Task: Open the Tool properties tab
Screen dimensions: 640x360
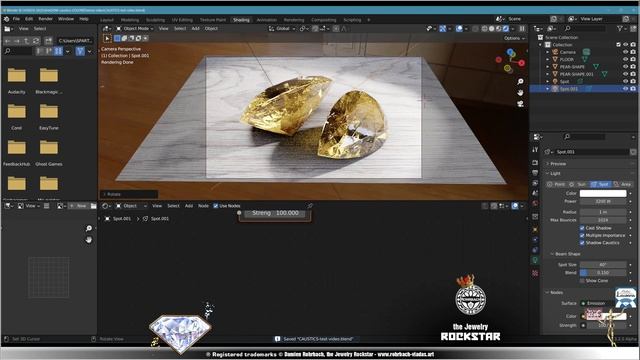Action: pyautogui.click(x=535, y=150)
